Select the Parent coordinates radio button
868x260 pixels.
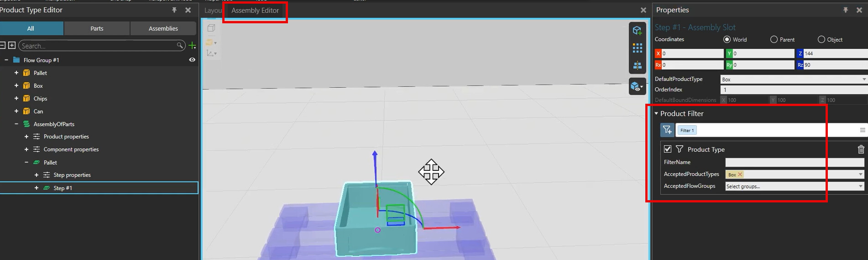pos(774,40)
